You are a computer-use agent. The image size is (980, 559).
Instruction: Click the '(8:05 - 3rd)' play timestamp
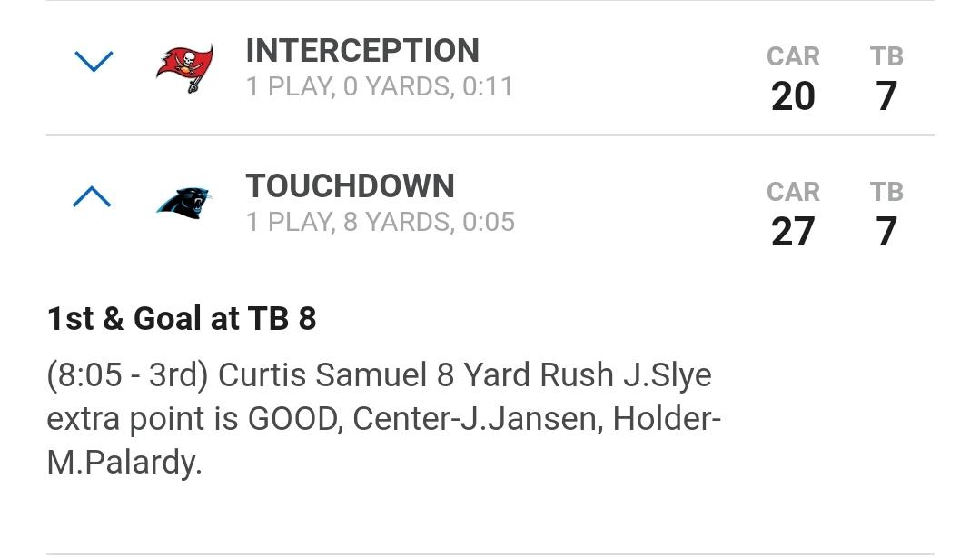tap(127, 375)
